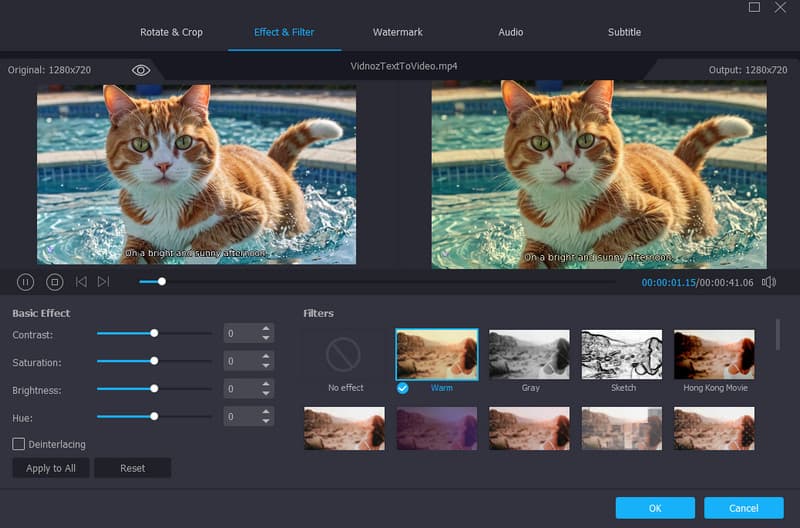Mute the volume speaker icon
The height and width of the screenshot is (528, 800).
point(768,282)
